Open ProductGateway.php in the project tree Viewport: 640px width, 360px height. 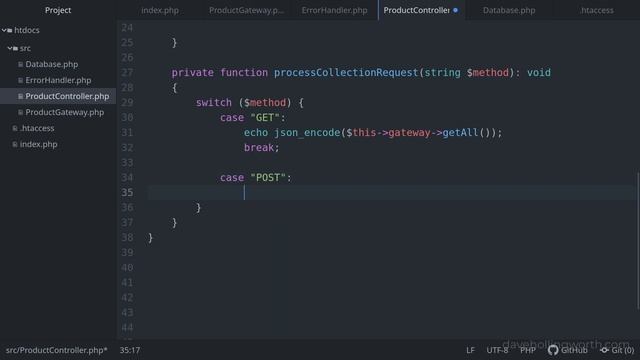(x=64, y=112)
